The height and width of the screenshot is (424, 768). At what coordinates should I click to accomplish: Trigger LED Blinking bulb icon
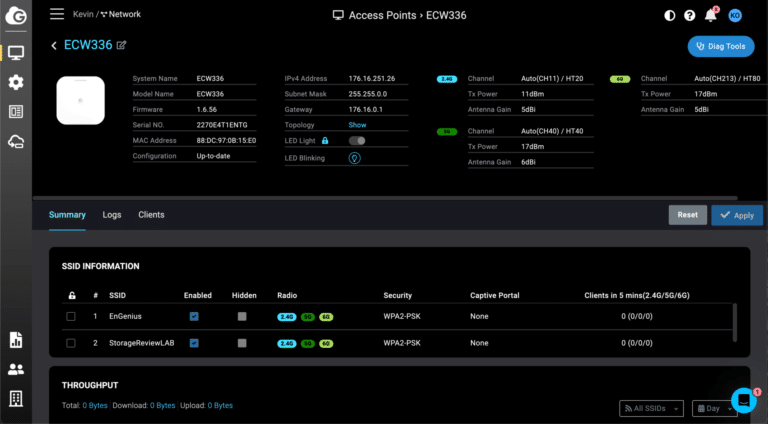coord(355,158)
